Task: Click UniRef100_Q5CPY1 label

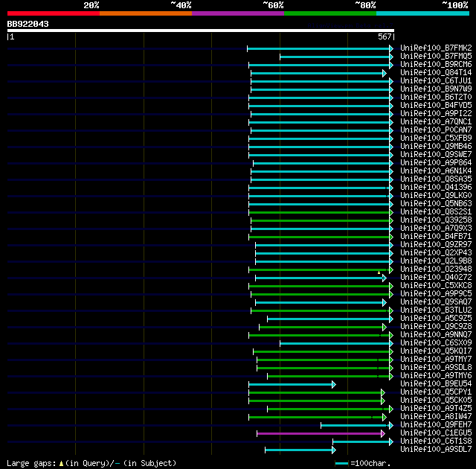Action: click(436, 392)
